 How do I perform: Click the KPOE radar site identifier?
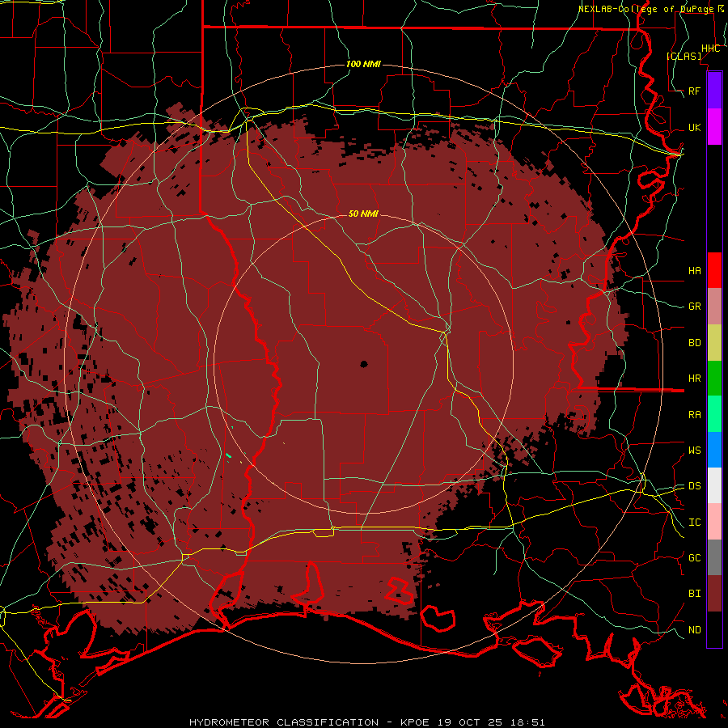tap(416, 722)
